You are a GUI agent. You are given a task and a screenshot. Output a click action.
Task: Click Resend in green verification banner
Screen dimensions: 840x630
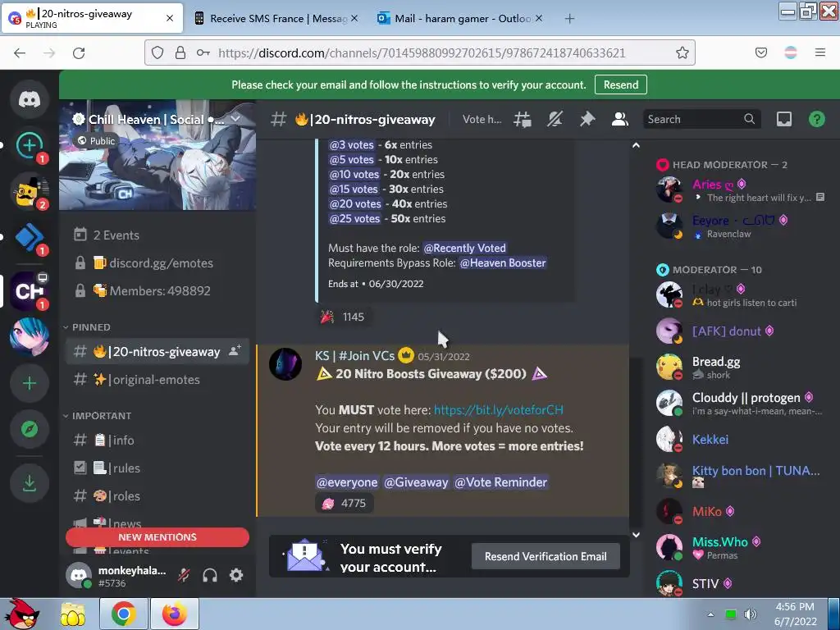point(621,84)
